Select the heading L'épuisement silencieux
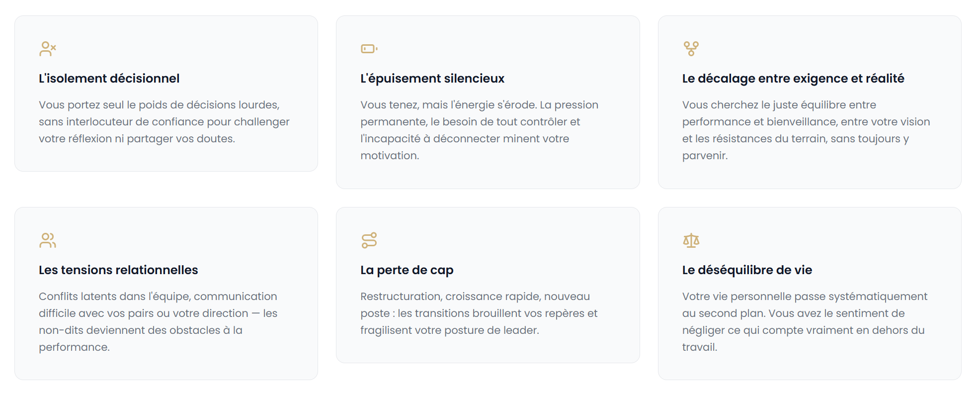Image resolution: width=980 pixels, height=402 pixels. [x=432, y=79]
